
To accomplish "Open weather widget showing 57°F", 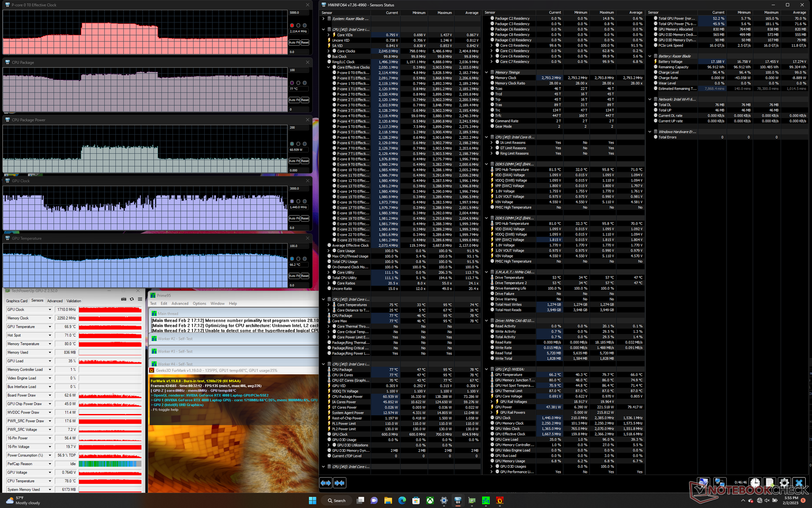I will point(23,500).
